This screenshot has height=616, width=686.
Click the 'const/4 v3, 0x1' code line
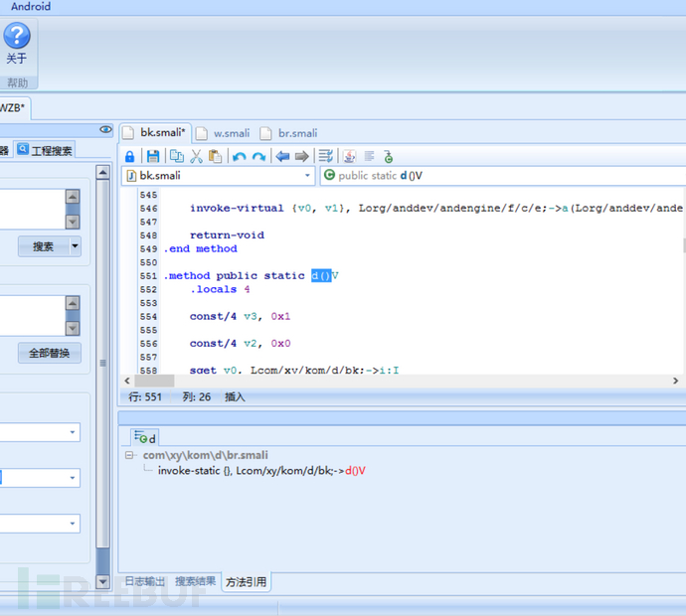tap(240, 317)
